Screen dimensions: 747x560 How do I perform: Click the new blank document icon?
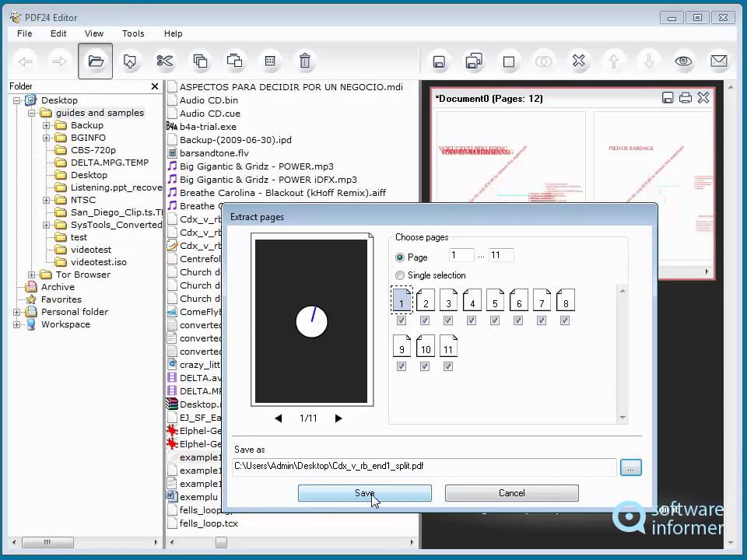509,61
